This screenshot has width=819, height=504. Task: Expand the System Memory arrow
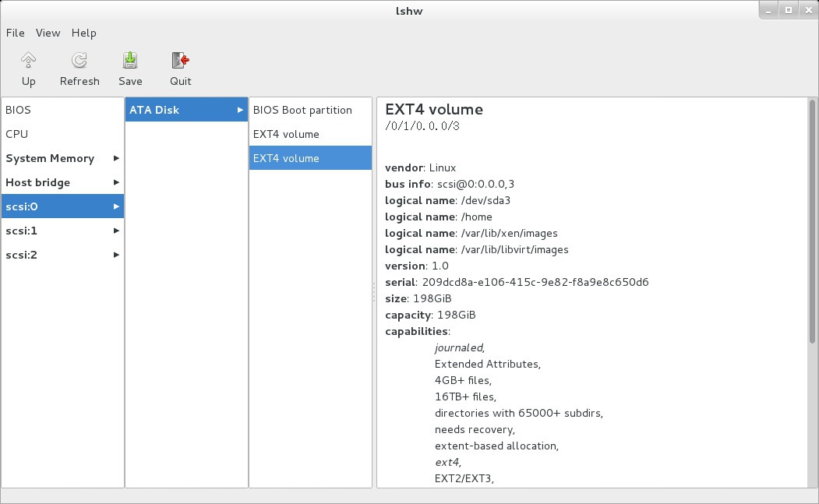(x=116, y=158)
